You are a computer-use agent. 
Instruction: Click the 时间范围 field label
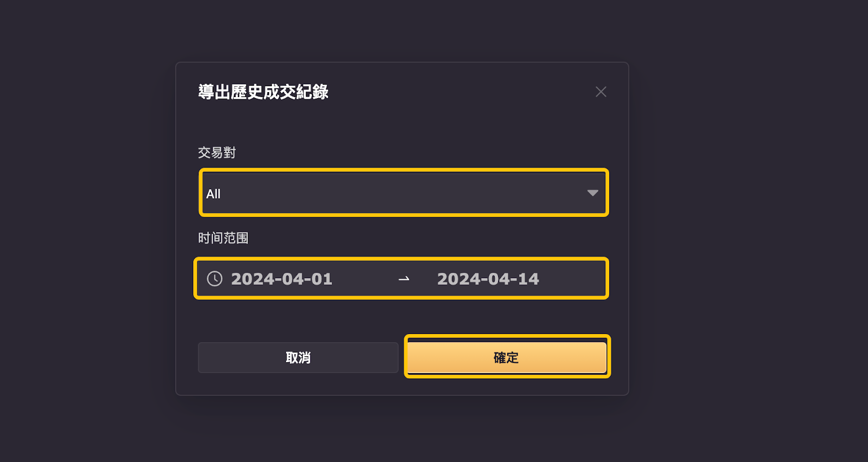point(223,238)
